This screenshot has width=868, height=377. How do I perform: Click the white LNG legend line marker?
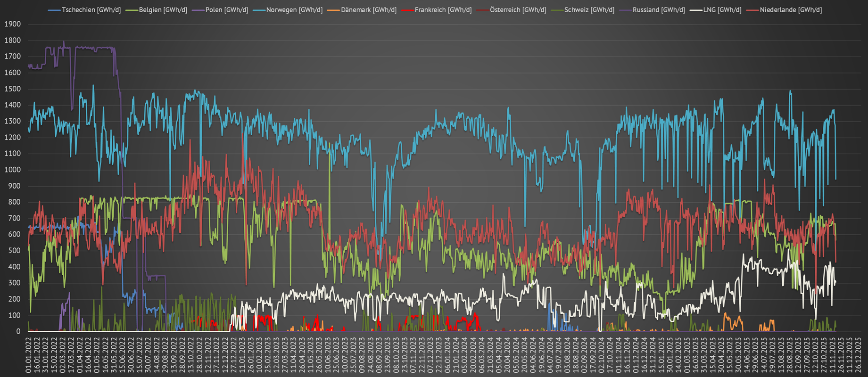pyautogui.click(x=696, y=10)
